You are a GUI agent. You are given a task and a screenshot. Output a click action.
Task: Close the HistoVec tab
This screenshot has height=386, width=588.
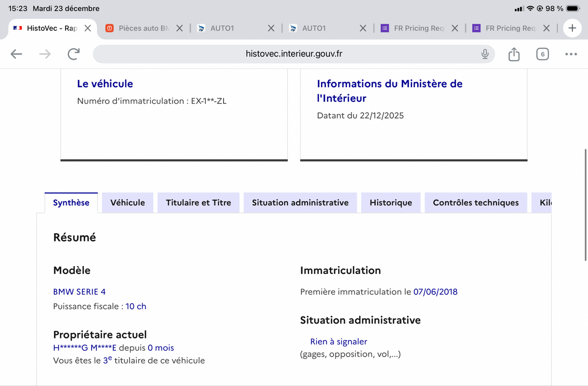(x=87, y=28)
